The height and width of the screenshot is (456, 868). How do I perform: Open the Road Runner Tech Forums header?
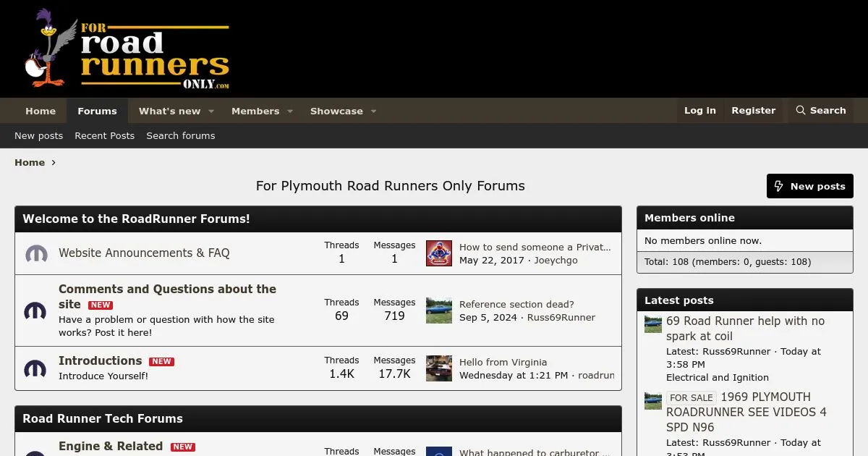tap(103, 418)
